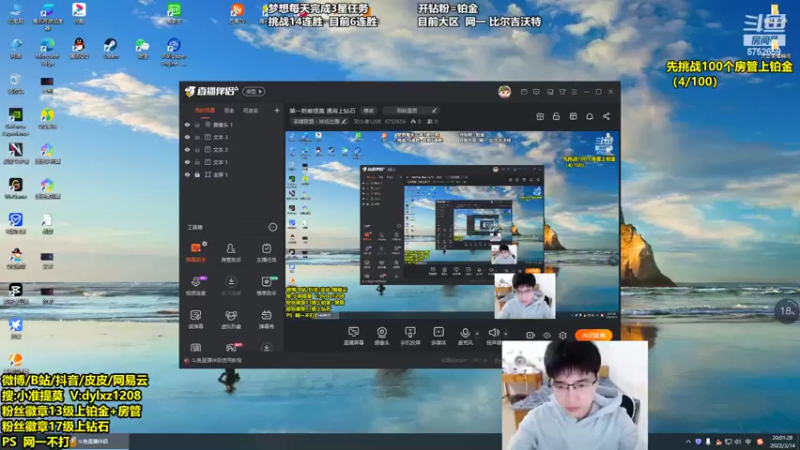The width and height of the screenshot is (800, 450).
Task: Hide the 摄像头 1 source
Action: pyautogui.click(x=187, y=124)
